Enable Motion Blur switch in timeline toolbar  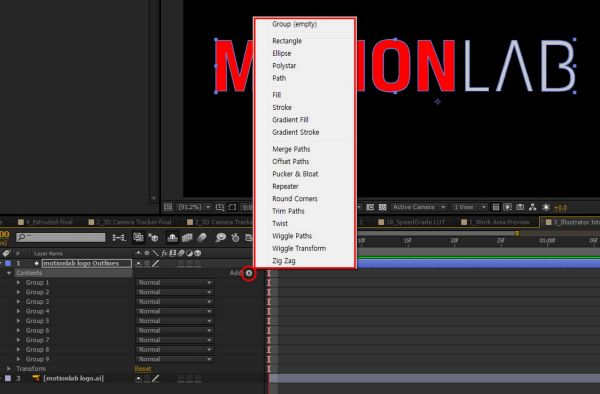202,238
